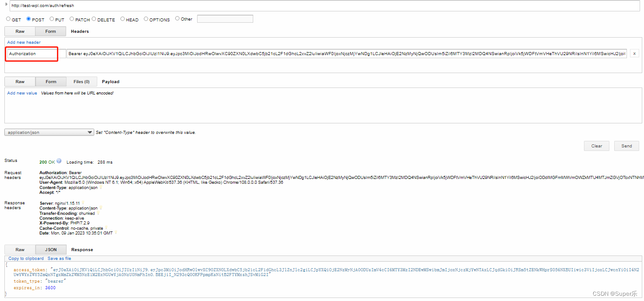Remove the Authorization header with the x button
Viewport: 644px width, 301px height.
pos(634,53)
